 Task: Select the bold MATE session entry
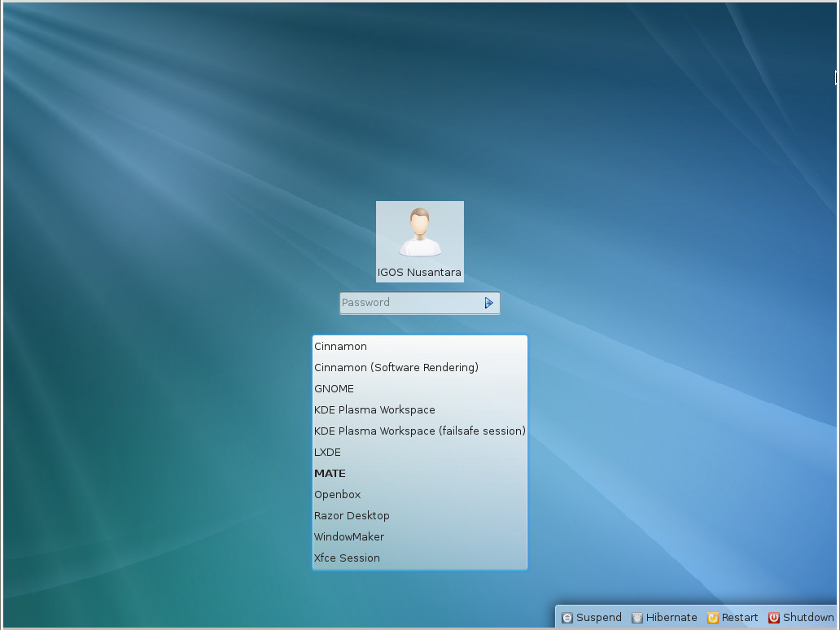[420, 473]
